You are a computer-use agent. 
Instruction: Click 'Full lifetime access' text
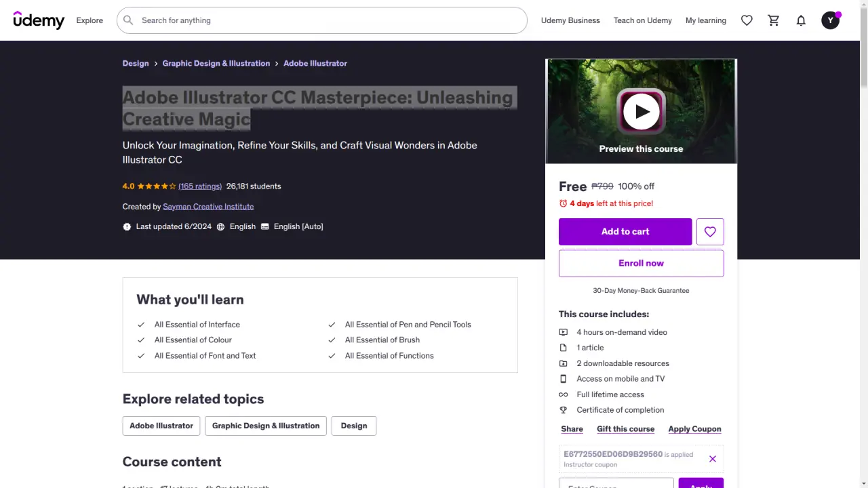(x=610, y=394)
